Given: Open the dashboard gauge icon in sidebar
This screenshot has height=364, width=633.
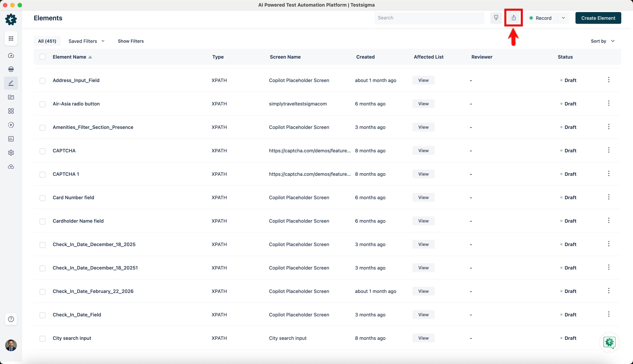Looking at the screenshot, I should click(x=11, y=55).
